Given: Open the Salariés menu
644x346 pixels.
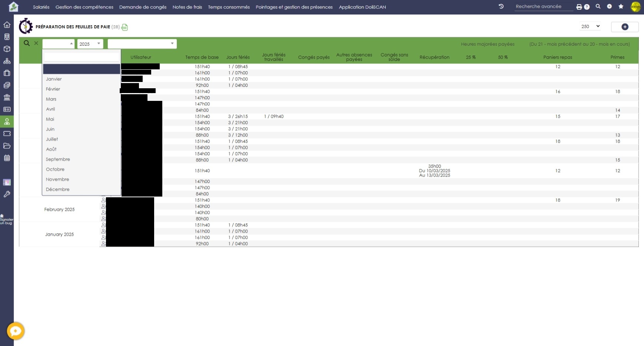Looking at the screenshot, I should click(41, 7).
